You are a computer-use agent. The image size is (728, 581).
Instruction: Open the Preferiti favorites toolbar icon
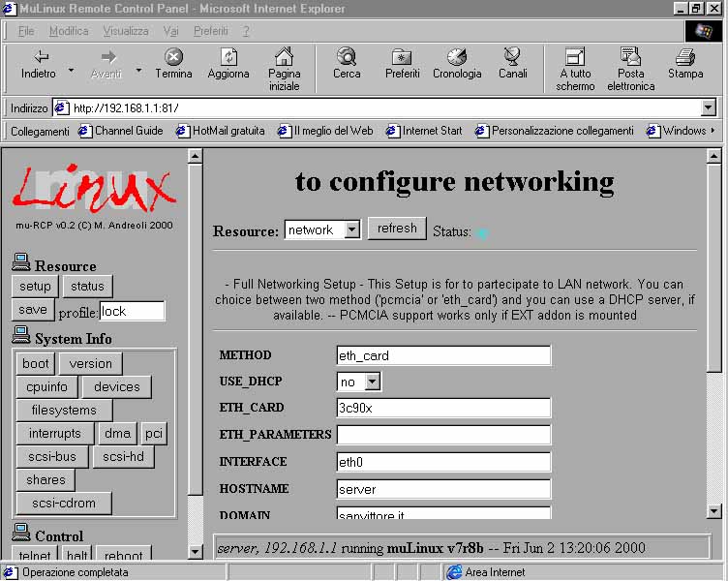[402, 57]
